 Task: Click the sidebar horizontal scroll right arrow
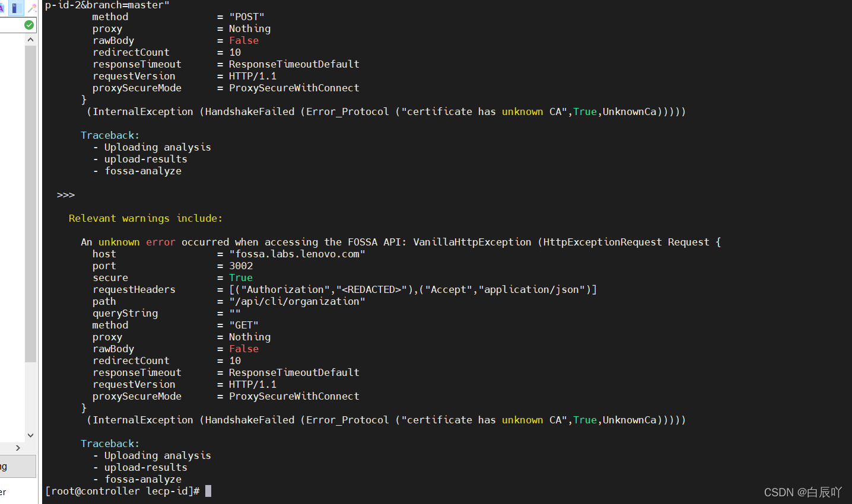[x=18, y=448]
